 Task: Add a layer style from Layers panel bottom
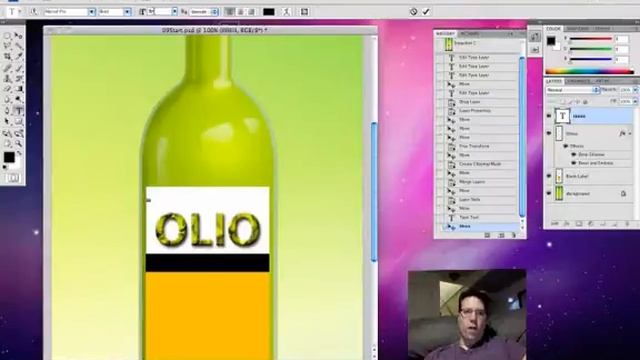pos(567,224)
